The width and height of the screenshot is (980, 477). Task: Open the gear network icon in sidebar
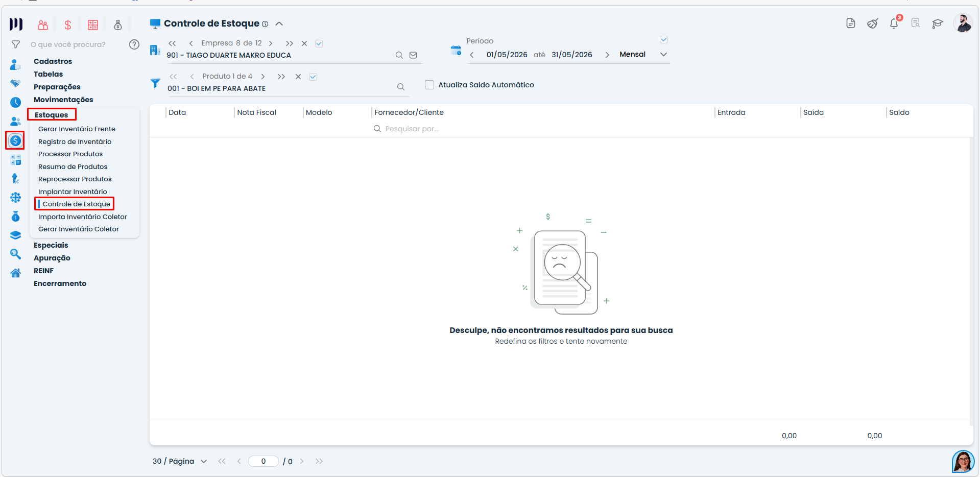(15, 197)
